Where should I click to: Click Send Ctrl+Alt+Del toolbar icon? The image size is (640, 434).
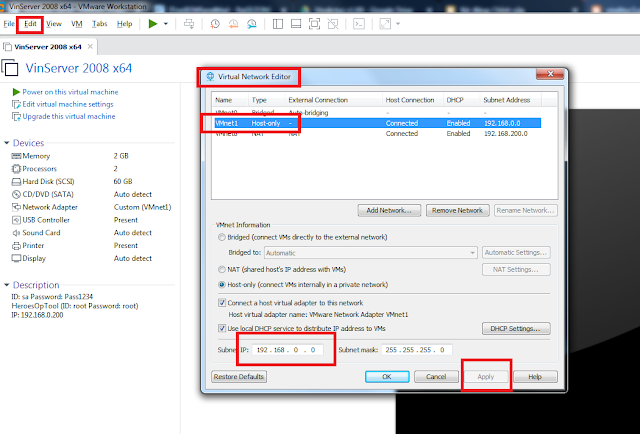189,24
